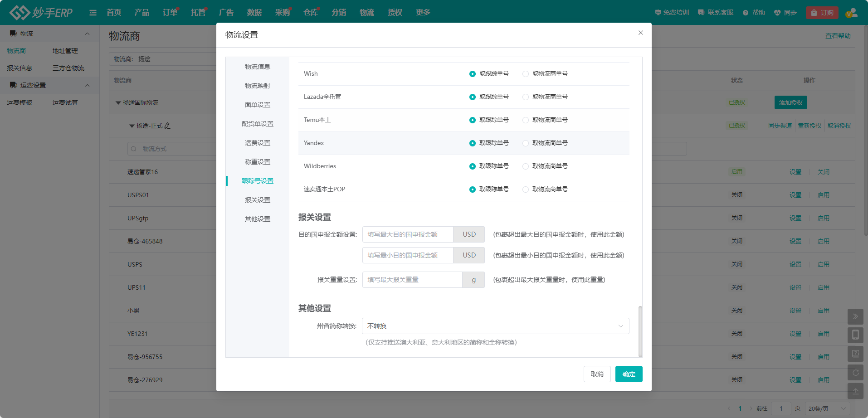Screen dimensions: 868x418
Task: Collapse the 扬途国际物流 tree node
Action: pyautogui.click(x=118, y=102)
